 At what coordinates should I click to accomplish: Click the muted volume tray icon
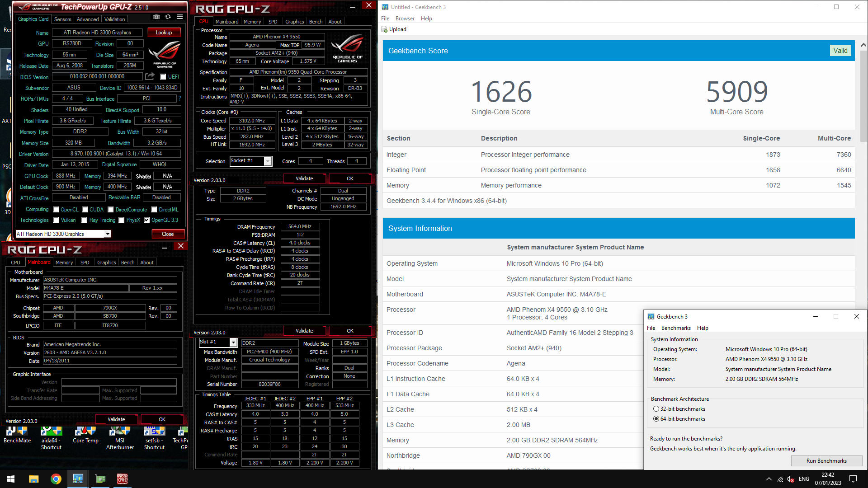pos(791,479)
